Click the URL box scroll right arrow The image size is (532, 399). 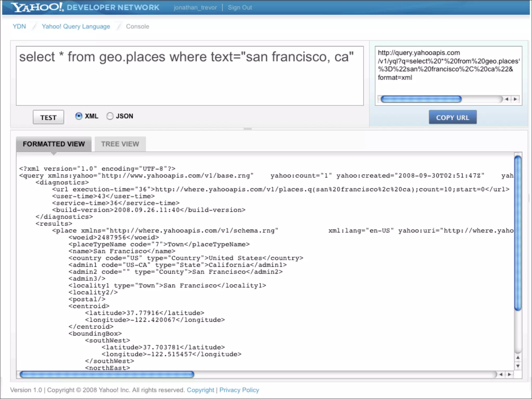tap(515, 99)
